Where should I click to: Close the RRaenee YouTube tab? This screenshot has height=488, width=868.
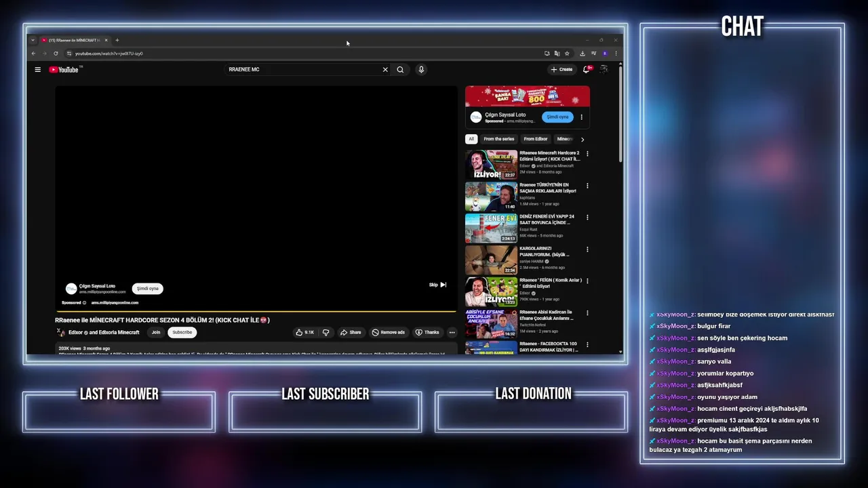click(x=106, y=40)
